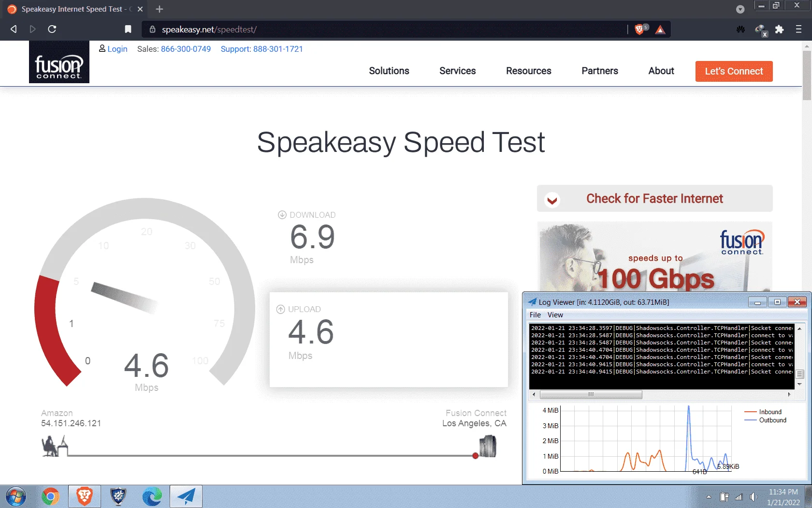Open the Windows Start menu
This screenshot has width=812, height=508.
point(16,496)
